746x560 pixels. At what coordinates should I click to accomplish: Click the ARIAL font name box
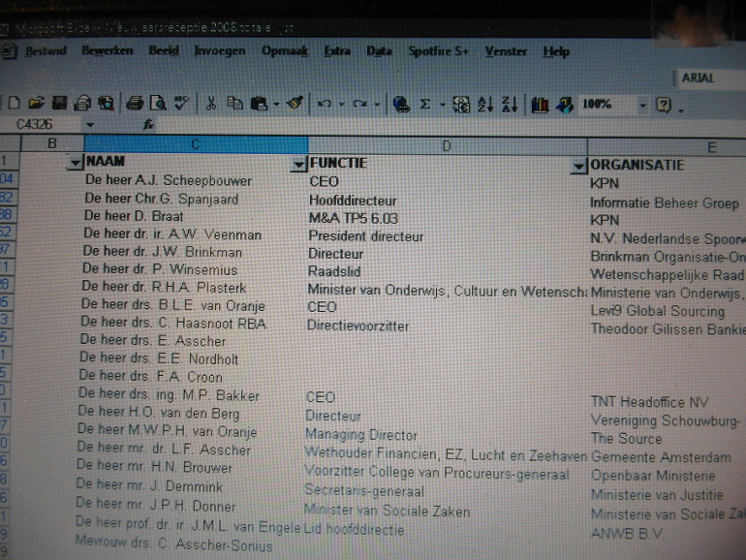point(711,78)
